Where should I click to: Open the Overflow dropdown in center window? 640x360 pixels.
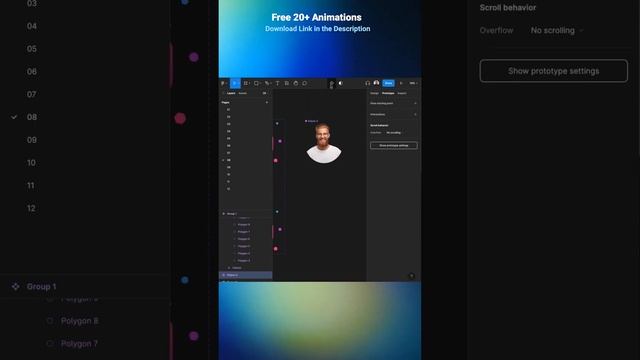[394, 133]
